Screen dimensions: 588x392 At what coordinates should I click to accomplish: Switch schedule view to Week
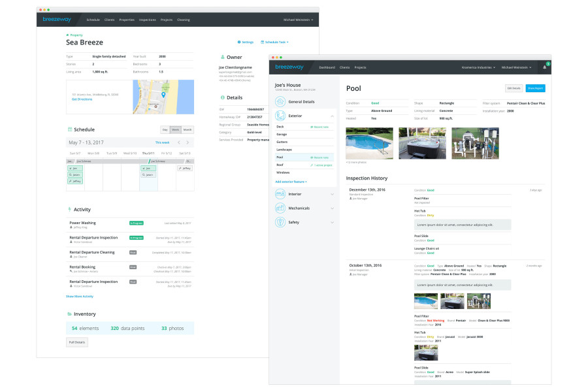point(176,130)
